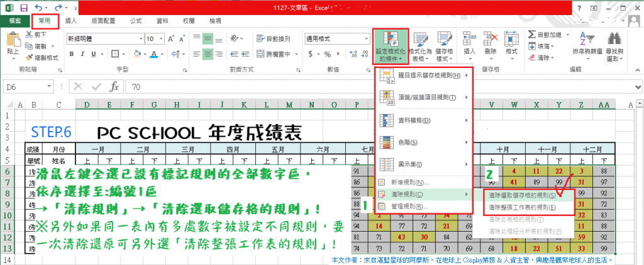This screenshot has width=644, height=265.
Task: Open the orientation text-angle tool
Action: coord(235,38)
